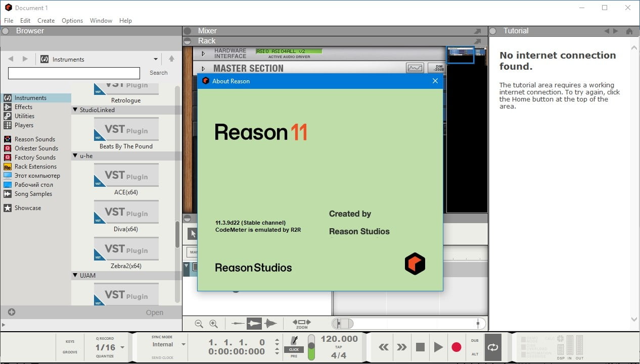
Task: Open the Create menu
Action: (x=46, y=21)
